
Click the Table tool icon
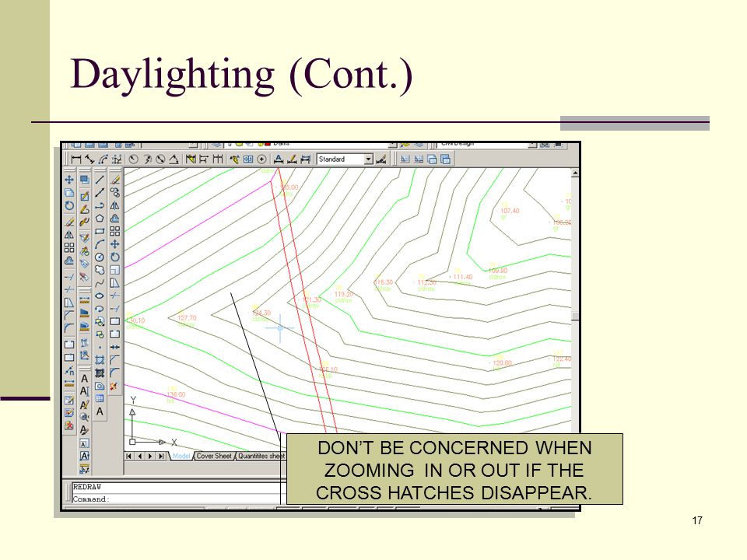[100, 398]
